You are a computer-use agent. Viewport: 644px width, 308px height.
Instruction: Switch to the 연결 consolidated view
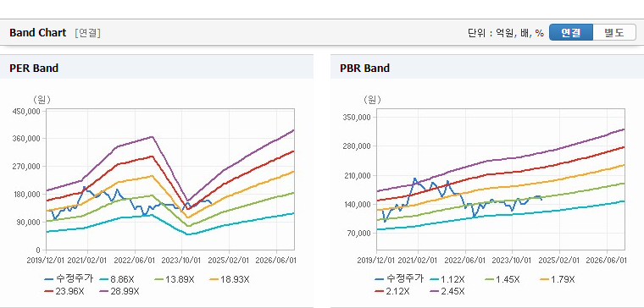coord(571,33)
